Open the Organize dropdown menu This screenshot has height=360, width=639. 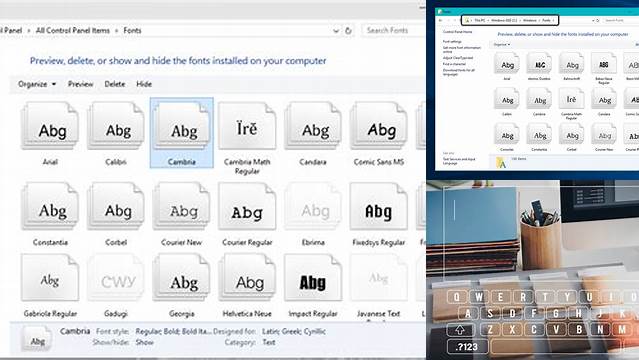(37, 84)
